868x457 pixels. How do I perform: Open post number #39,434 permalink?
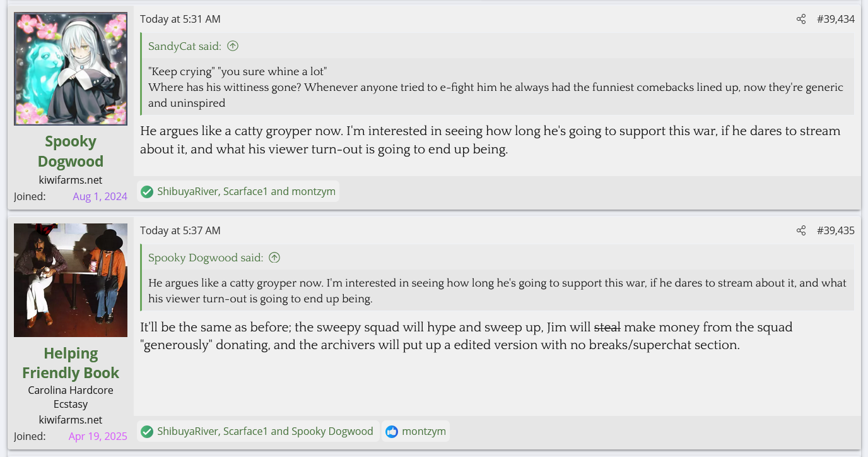coord(835,19)
